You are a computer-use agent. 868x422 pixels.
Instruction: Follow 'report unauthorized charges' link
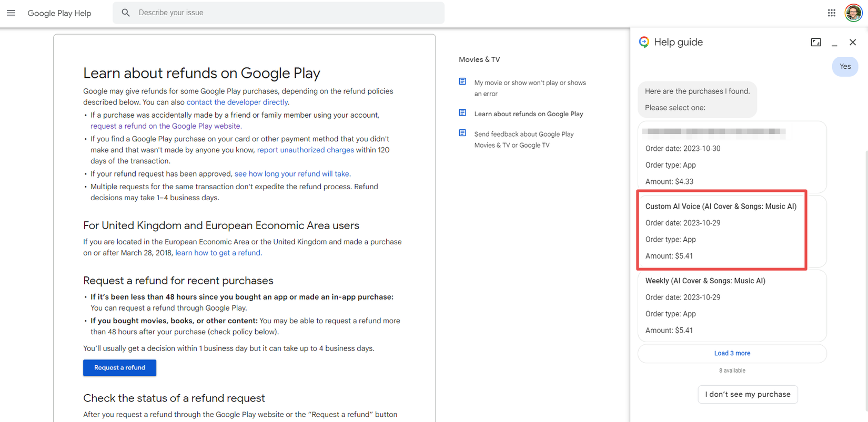(x=305, y=150)
